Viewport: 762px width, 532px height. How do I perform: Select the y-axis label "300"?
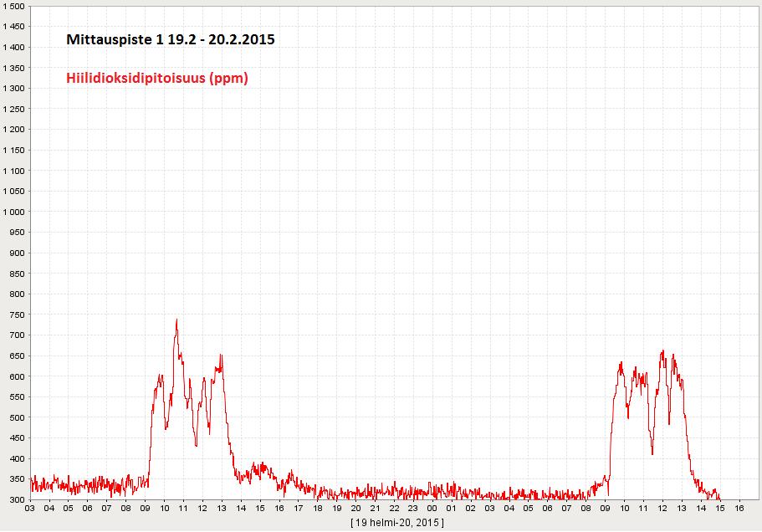pyautogui.click(x=17, y=499)
